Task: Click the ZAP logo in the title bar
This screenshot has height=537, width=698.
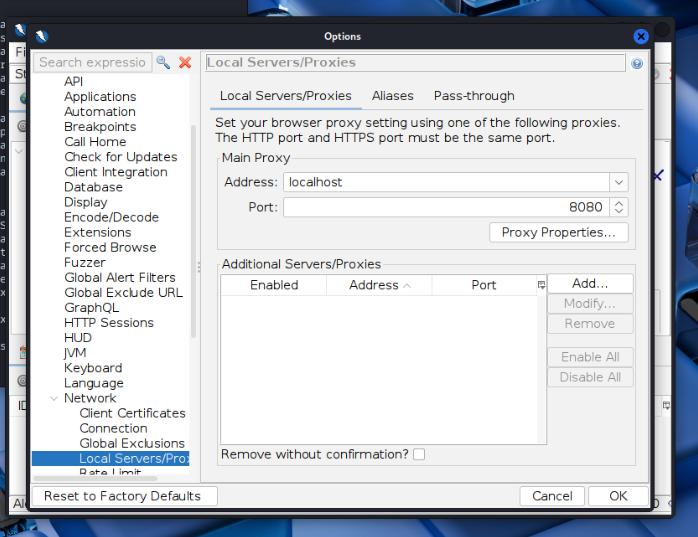Action: (x=41, y=36)
